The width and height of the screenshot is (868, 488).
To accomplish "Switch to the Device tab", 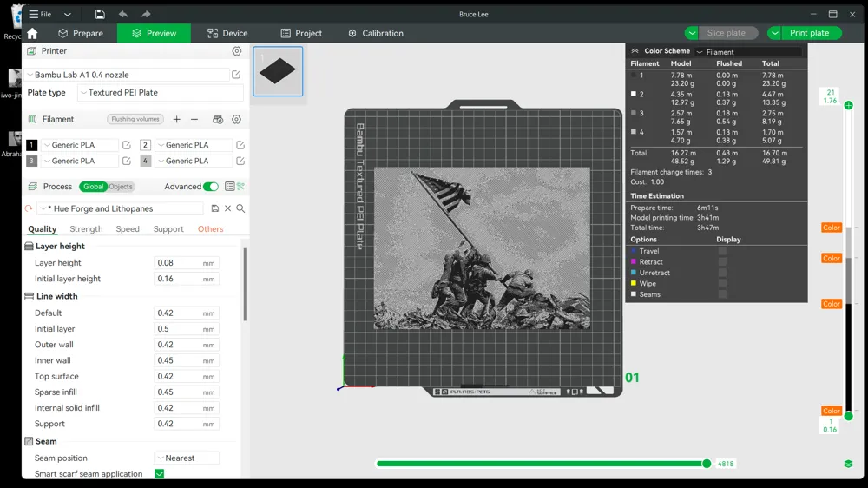I will (x=227, y=33).
